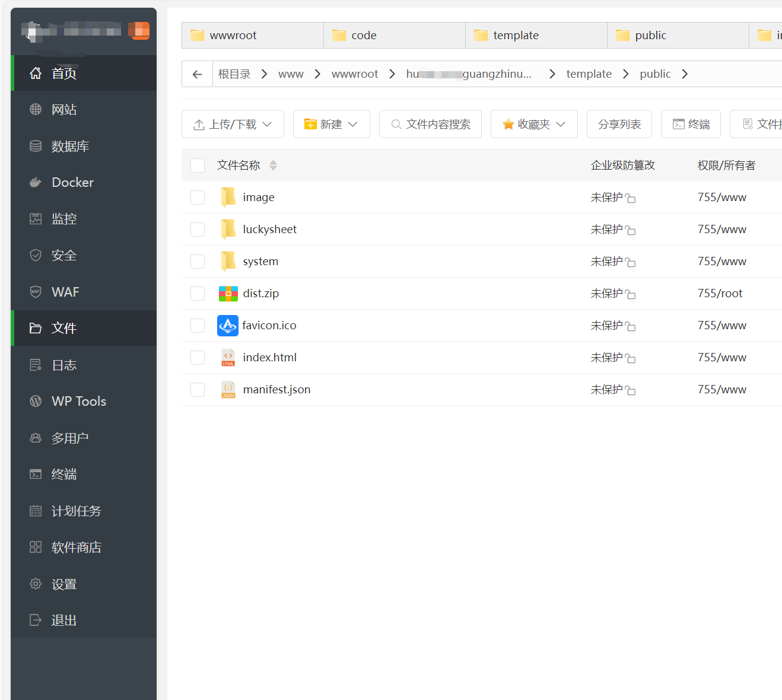Click the WAF shield icon in sidebar
The image size is (782, 700).
pyautogui.click(x=36, y=292)
